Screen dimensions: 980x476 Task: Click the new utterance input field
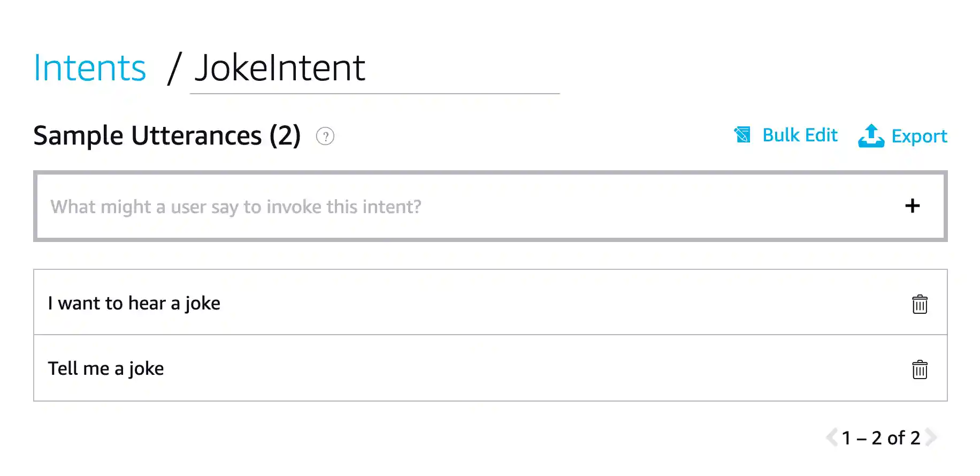pos(374,206)
